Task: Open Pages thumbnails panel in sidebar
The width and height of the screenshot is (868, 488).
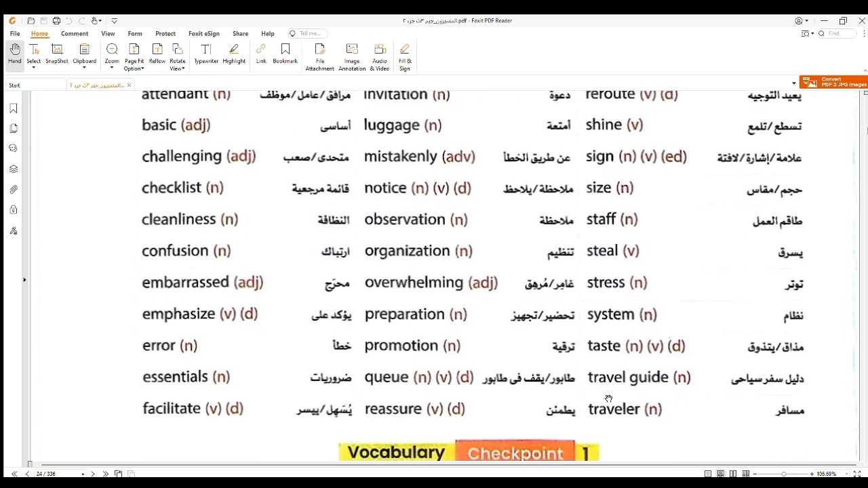Action: [x=14, y=128]
